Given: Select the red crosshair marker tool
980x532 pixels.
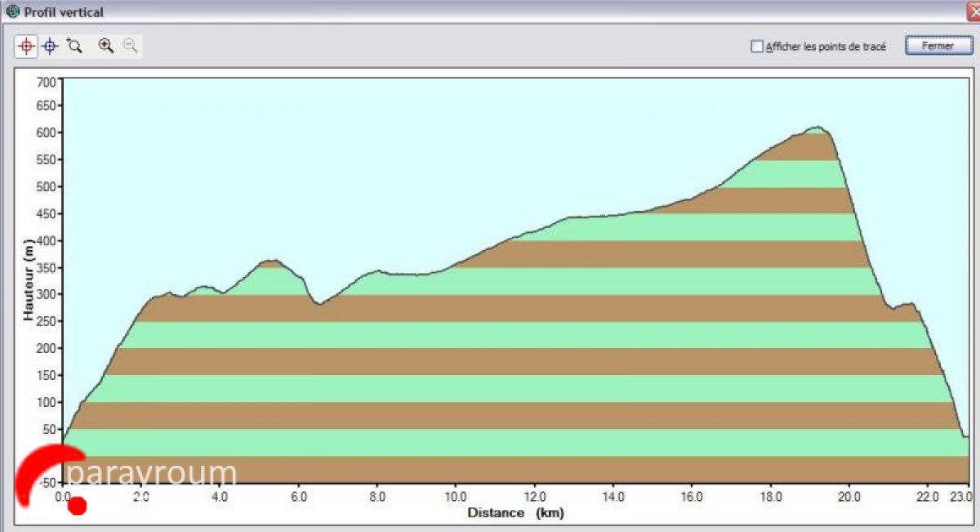Looking at the screenshot, I should pos(26,47).
